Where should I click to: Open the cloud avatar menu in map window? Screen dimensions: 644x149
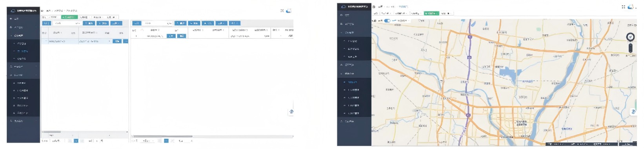coord(631,7)
